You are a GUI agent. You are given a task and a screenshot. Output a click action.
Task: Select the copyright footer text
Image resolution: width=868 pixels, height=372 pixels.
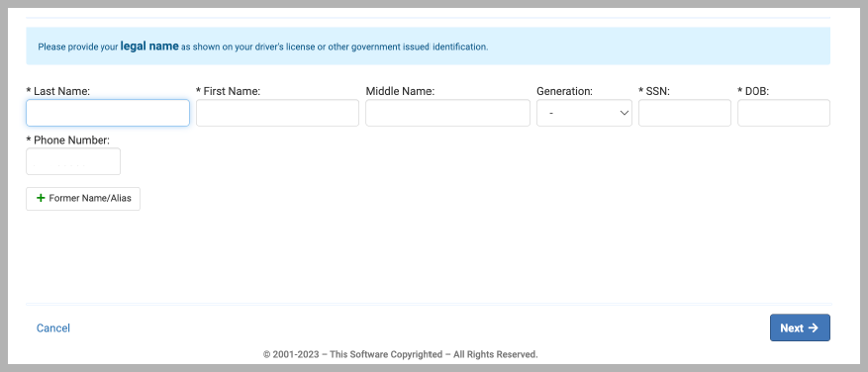pyautogui.click(x=400, y=354)
